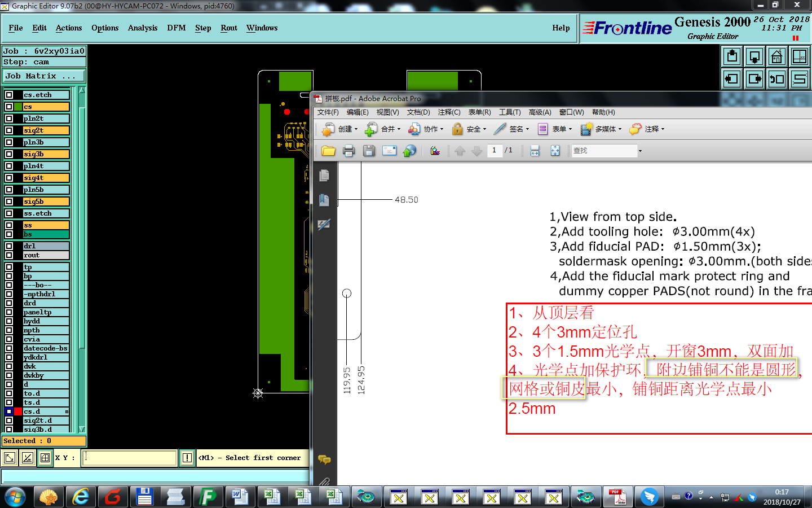Image resolution: width=812 pixels, height=508 pixels.
Task: Toggle checkbox for sig2t layer
Action: point(9,130)
